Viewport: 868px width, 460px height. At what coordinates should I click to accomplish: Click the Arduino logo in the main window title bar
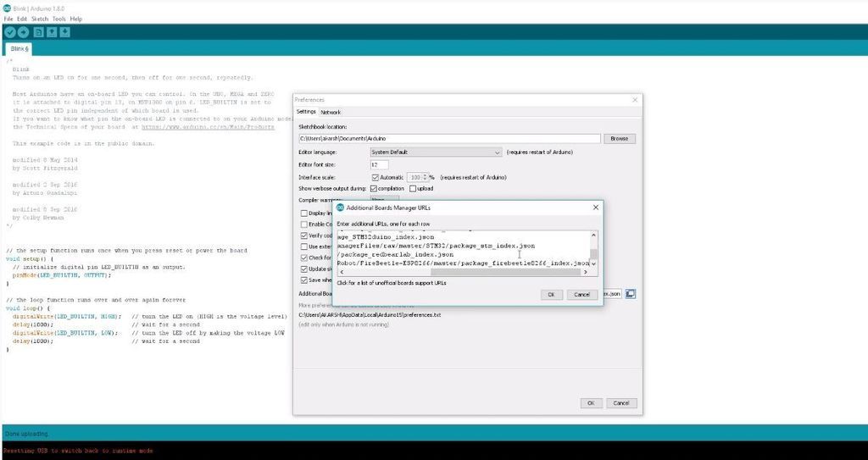coord(7,8)
